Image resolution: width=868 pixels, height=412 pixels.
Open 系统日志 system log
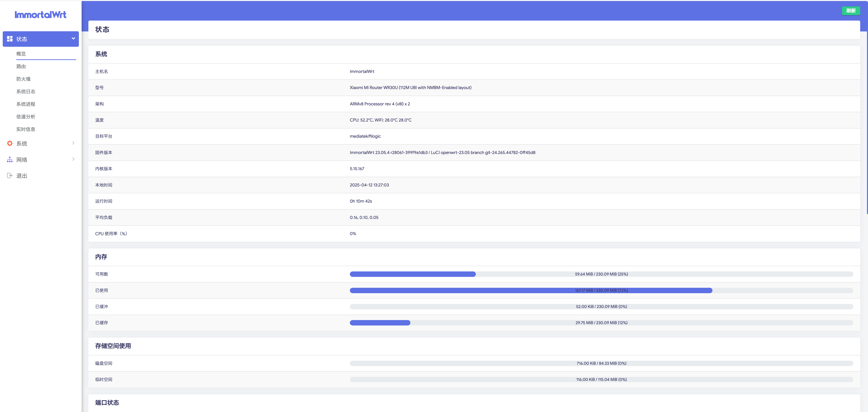click(26, 92)
